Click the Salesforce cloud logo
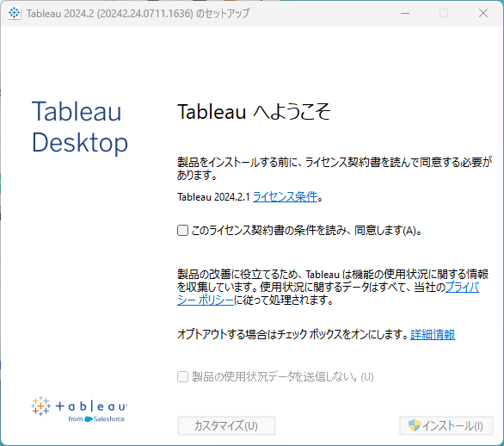The image size is (504, 446). click(89, 419)
